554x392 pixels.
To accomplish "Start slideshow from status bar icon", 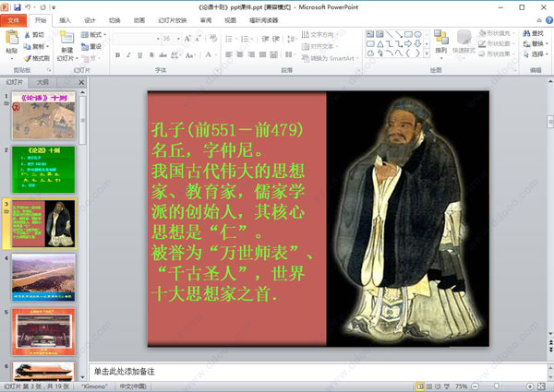I will point(447,386).
